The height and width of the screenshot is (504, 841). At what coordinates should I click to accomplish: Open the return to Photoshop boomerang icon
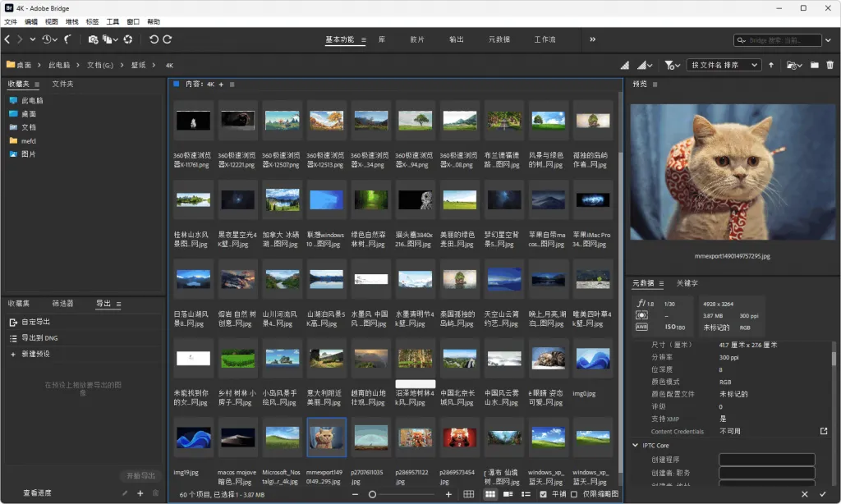coord(67,39)
